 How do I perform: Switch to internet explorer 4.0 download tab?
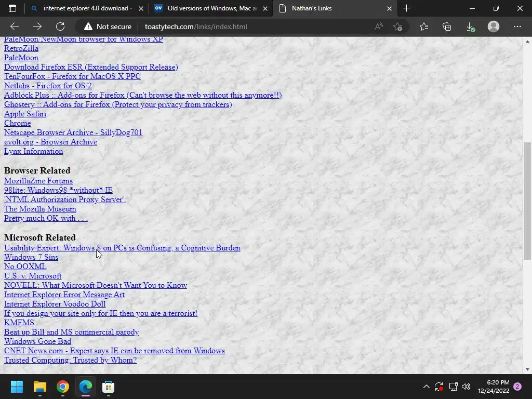[86, 8]
